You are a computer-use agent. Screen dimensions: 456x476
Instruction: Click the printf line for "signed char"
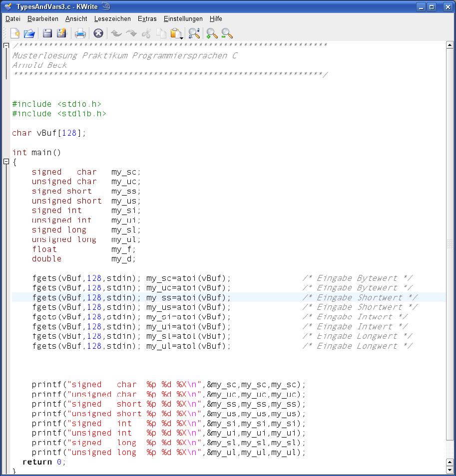tap(169, 385)
